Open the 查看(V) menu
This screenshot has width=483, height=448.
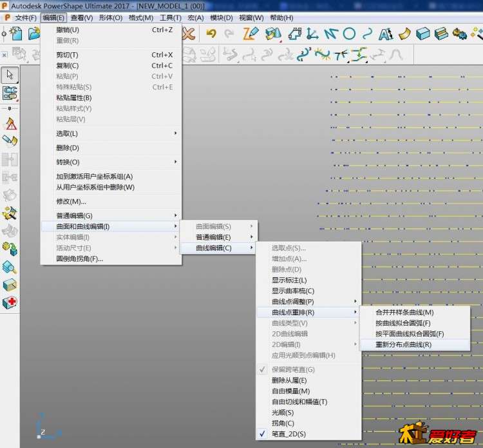point(82,18)
